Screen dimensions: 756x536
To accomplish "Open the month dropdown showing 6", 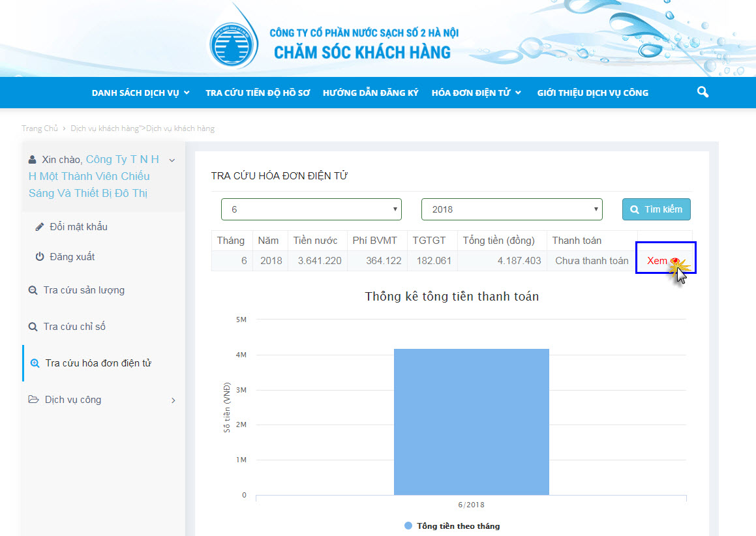I will pyautogui.click(x=311, y=209).
